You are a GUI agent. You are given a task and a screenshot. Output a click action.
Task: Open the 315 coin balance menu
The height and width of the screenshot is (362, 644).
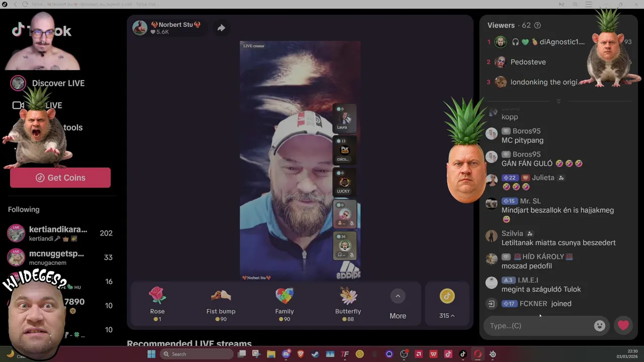point(447,304)
